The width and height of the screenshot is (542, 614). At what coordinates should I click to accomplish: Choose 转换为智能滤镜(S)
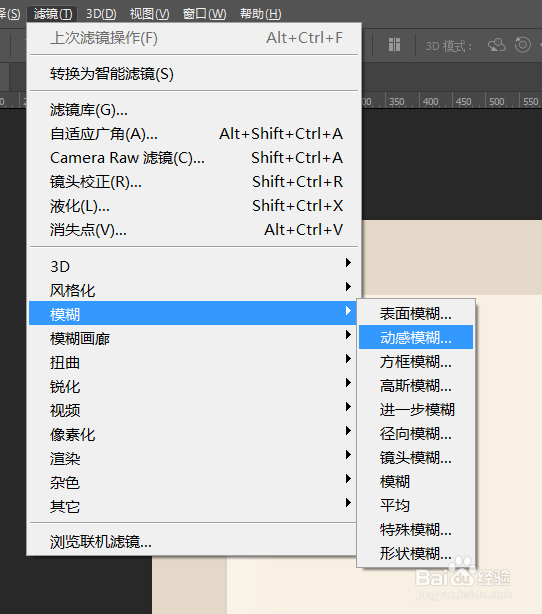[194, 74]
